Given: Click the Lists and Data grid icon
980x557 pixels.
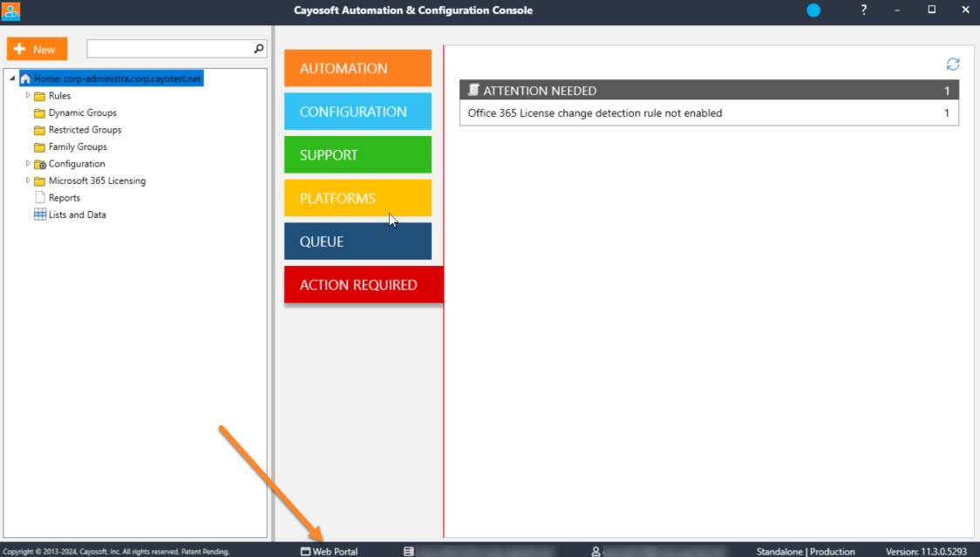Looking at the screenshot, I should pyautogui.click(x=40, y=214).
